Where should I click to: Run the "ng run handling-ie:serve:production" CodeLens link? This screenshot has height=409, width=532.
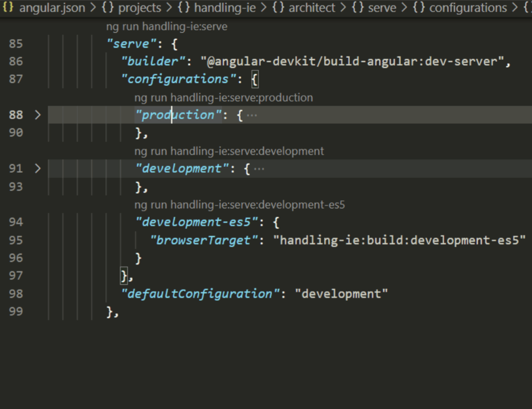point(223,97)
